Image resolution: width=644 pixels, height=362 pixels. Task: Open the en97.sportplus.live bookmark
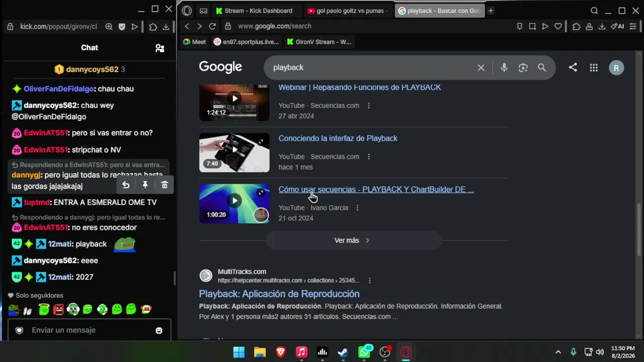click(246, 42)
